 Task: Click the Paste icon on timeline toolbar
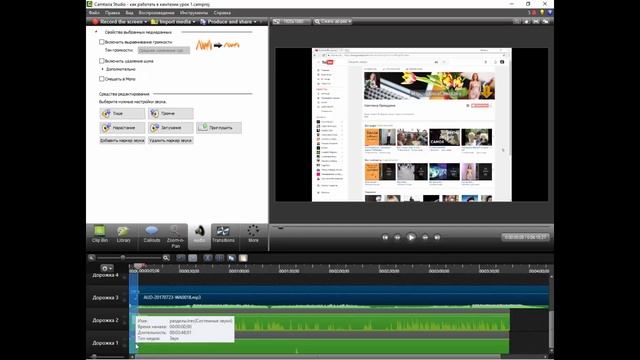click(x=243, y=258)
